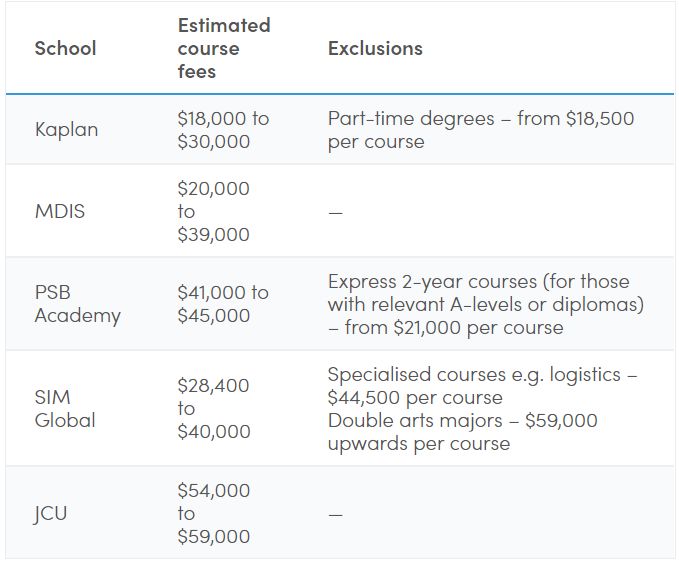Select the JCU school name cell

(52, 514)
